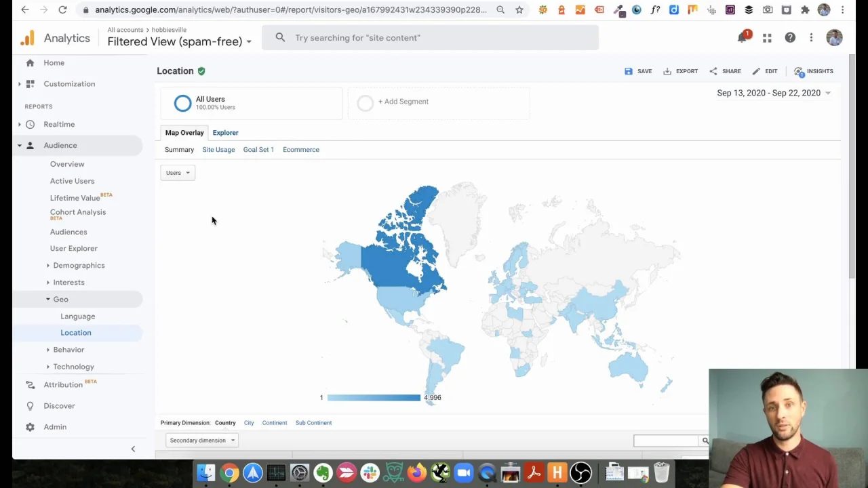Open the Google apps grid icon
The width and height of the screenshot is (868, 488).
pos(767,38)
